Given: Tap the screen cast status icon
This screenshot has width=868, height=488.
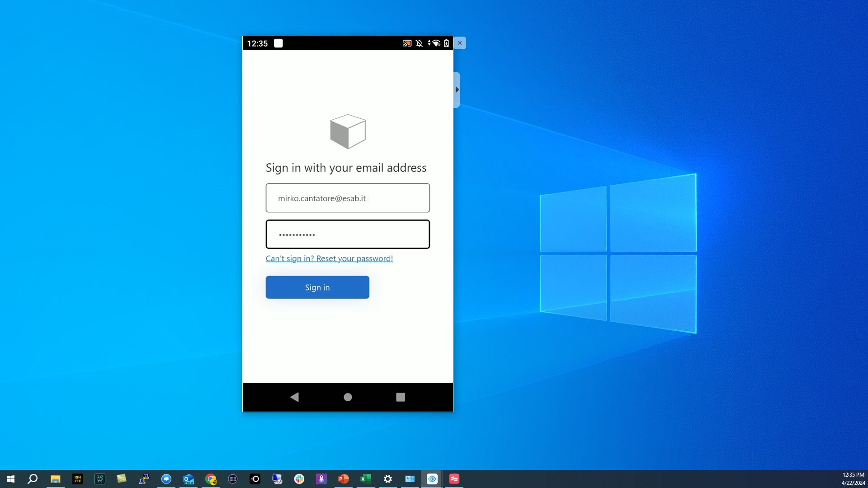Looking at the screenshot, I should tap(407, 43).
